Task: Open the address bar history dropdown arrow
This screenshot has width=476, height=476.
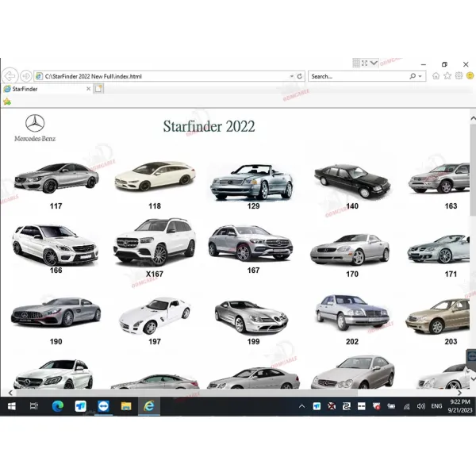Action: click(x=292, y=76)
